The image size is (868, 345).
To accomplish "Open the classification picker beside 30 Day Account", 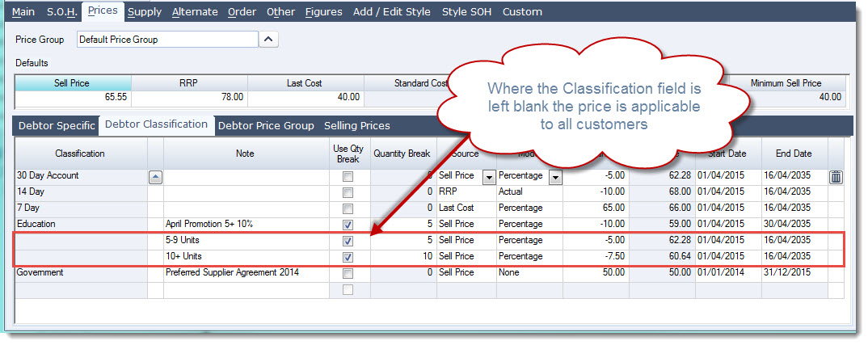I will click(155, 177).
